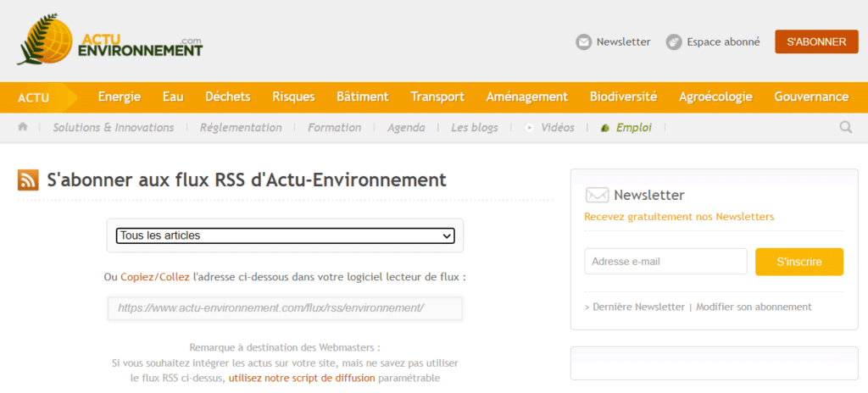This screenshot has width=868, height=393.
Task: Click the green leaf icon beside Emploi
Action: [x=605, y=128]
